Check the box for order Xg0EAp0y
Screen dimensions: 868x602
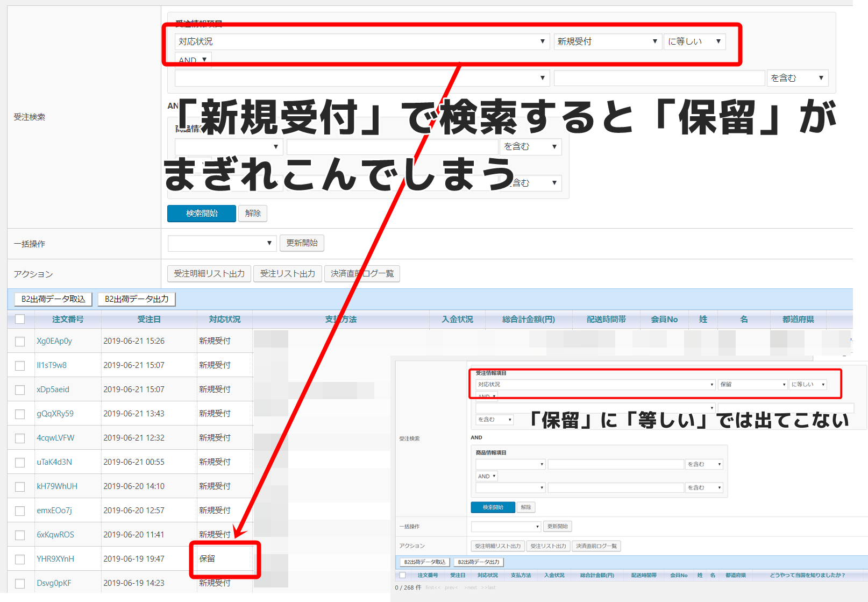click(x=20, y=341)
